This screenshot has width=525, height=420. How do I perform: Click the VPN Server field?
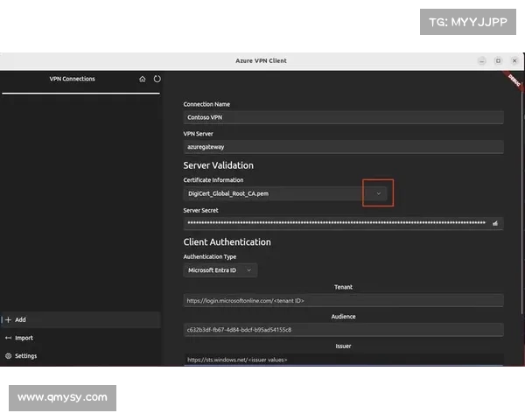click(343, 147)
